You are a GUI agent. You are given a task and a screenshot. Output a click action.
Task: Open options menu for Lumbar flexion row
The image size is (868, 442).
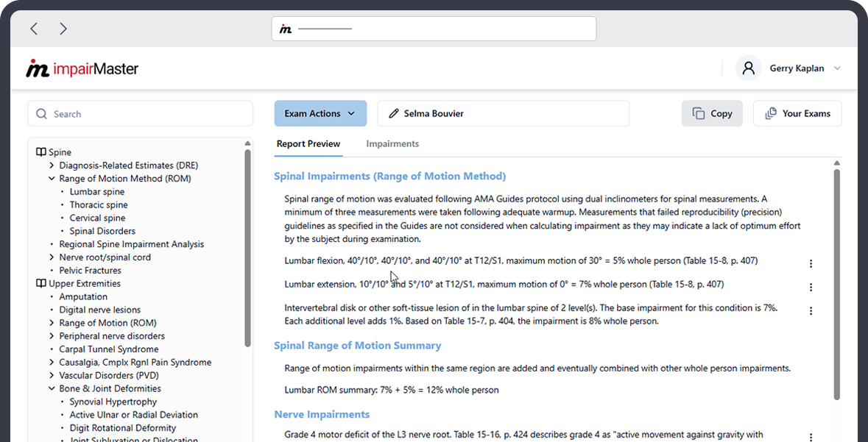coord(811,263)
